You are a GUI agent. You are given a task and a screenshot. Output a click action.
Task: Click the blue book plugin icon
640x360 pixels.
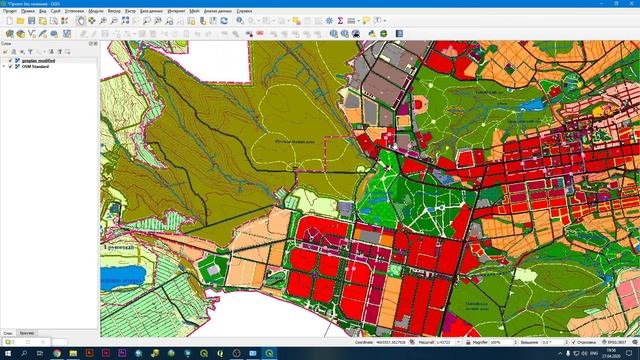399,34
